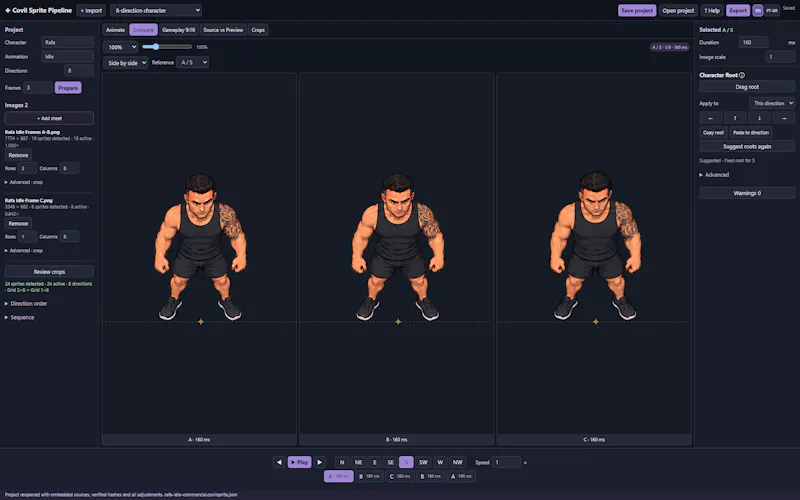Image resolution: width=800 pixels, height=500 pixels.
Task: Click the Frames count field
Action: tap(38, 88)
